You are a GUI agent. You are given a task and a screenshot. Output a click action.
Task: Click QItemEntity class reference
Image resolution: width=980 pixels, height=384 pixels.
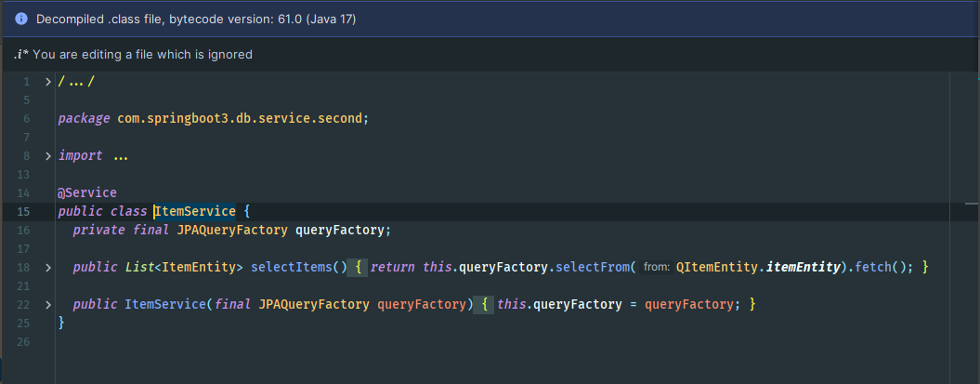pyautogui.click(x=717, y=267)
